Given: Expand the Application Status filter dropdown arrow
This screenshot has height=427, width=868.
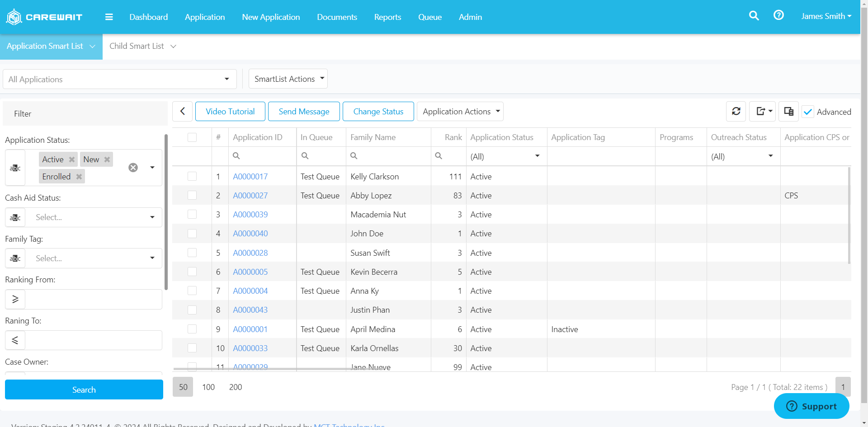Looking at the screenshot, I should tap(152, 168).
